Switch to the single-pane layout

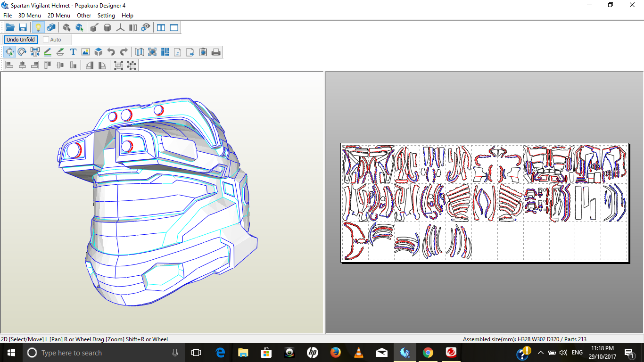pyautogui.click(x=174, y=28)
